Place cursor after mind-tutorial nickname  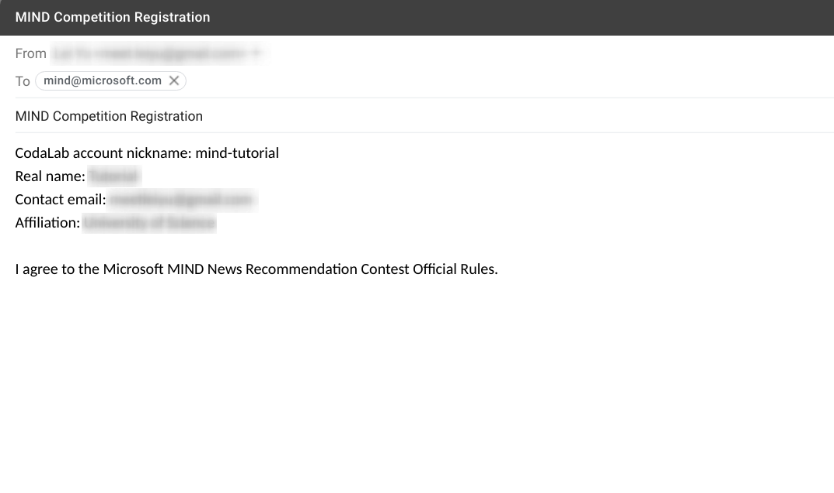coord(280,153)
